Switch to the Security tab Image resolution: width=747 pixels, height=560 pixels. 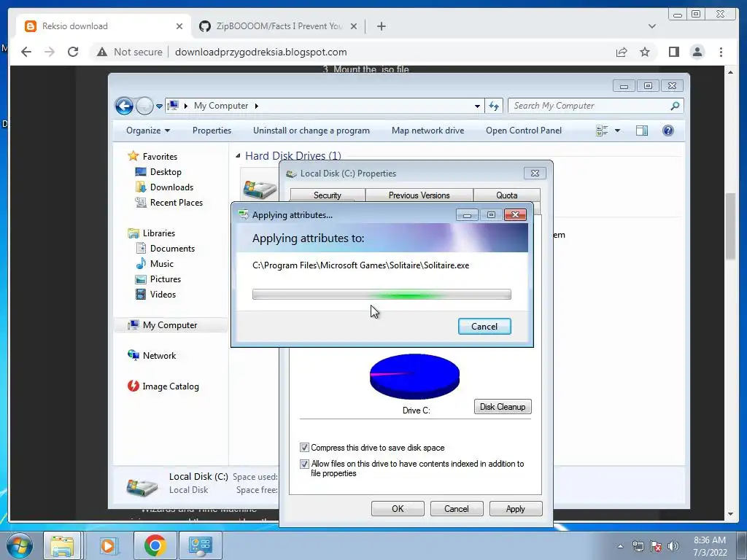(328, 195)
